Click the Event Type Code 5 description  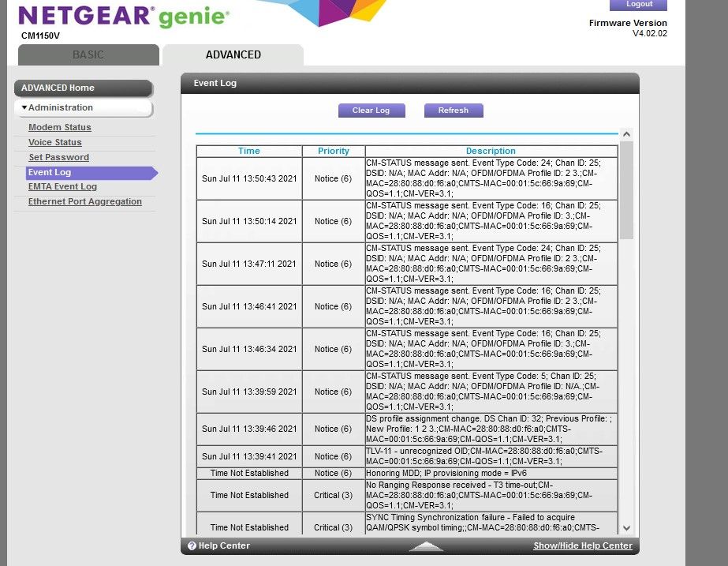491,392
